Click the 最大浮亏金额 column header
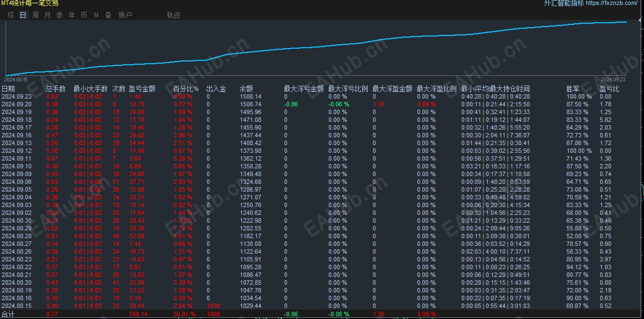 [303, 89]
